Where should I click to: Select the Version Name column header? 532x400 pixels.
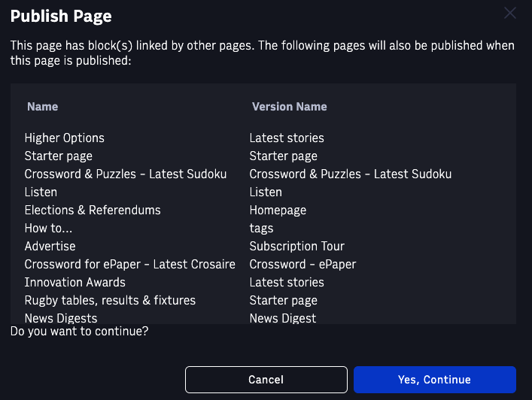click(x=290, y=107)
